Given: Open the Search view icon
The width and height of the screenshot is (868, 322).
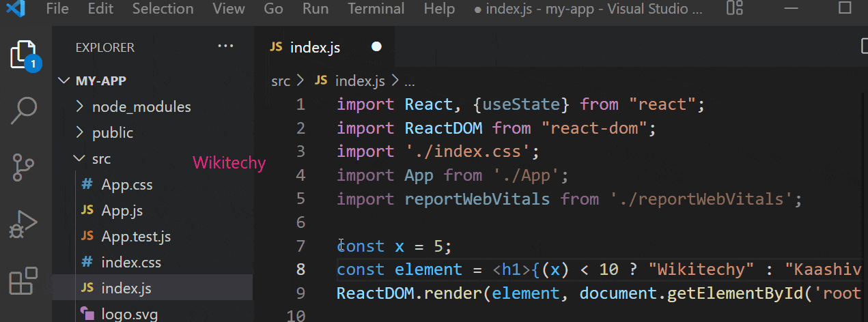Looking at the screenshot, I should pos(24,111).
